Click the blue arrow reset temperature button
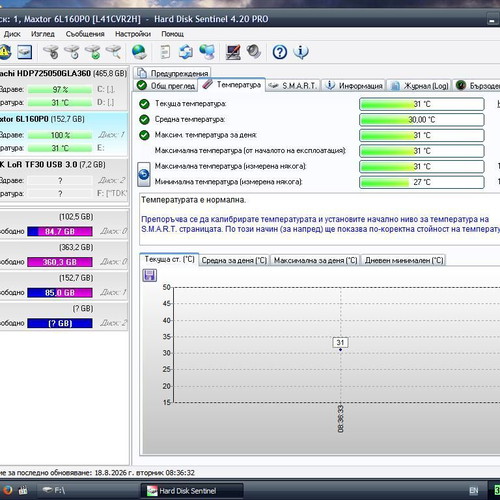The height and width of the screenshot is (500, 500). click(x=144, y=174)
